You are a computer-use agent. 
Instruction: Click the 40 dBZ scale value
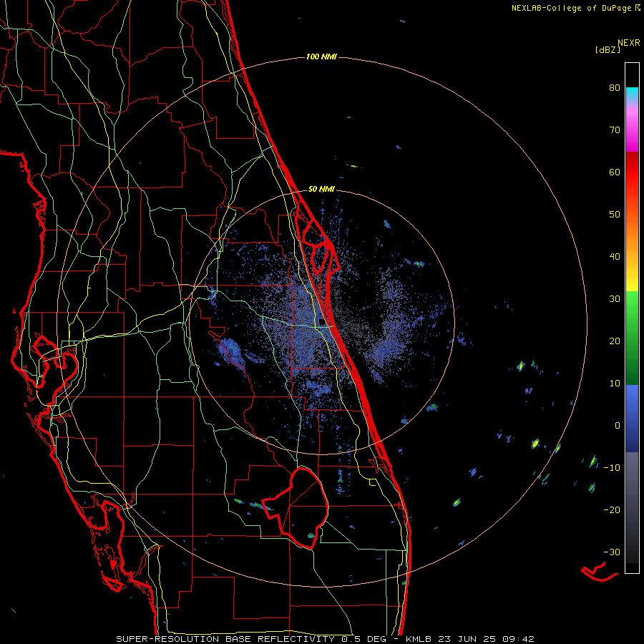(615, 257)
